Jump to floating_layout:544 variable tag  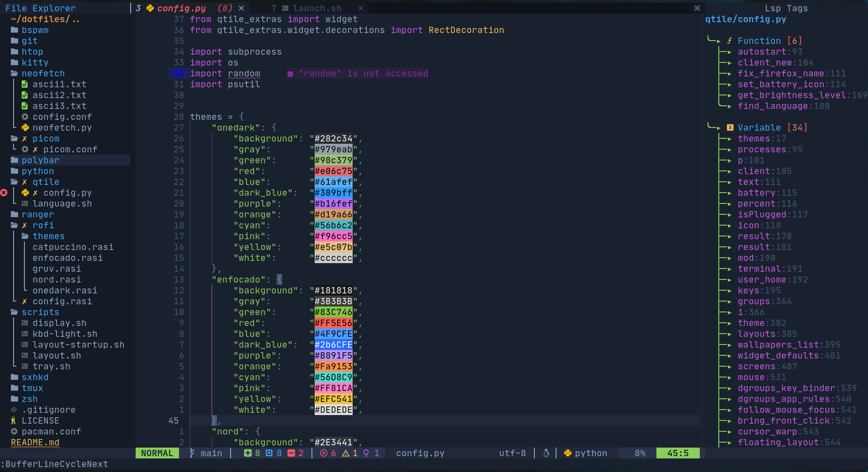pos(789,442)
